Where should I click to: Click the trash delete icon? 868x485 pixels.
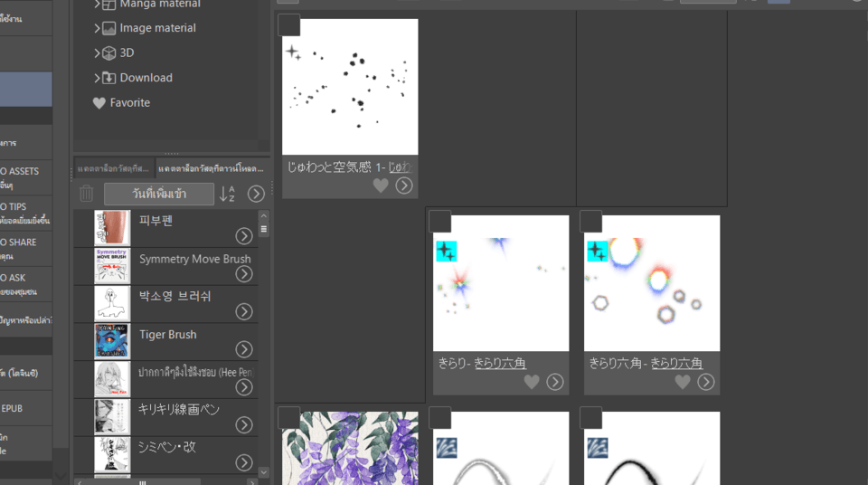point(87,194)
